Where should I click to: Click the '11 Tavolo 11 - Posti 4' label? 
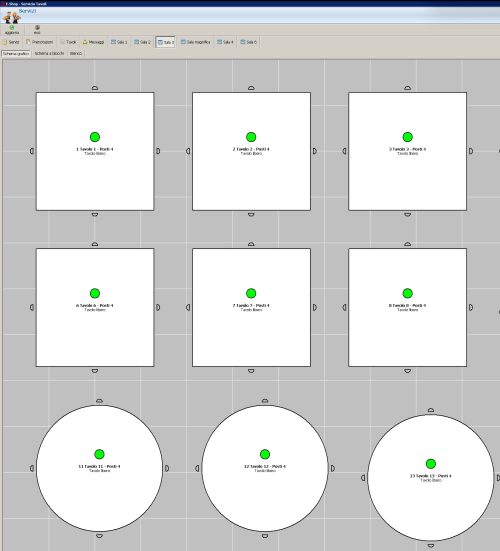pos(99,466)
